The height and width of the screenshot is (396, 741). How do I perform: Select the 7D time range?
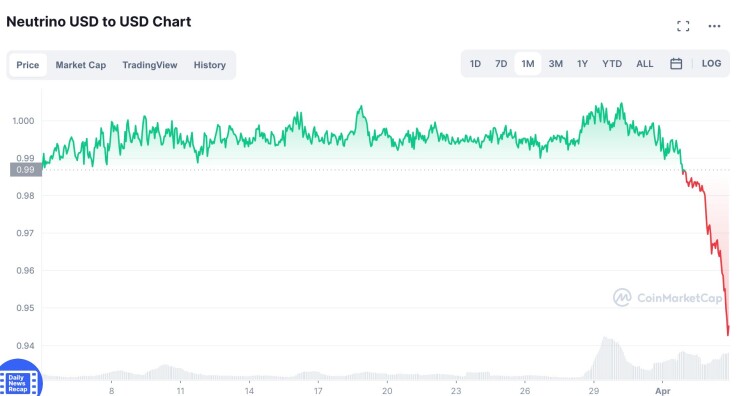501,64
